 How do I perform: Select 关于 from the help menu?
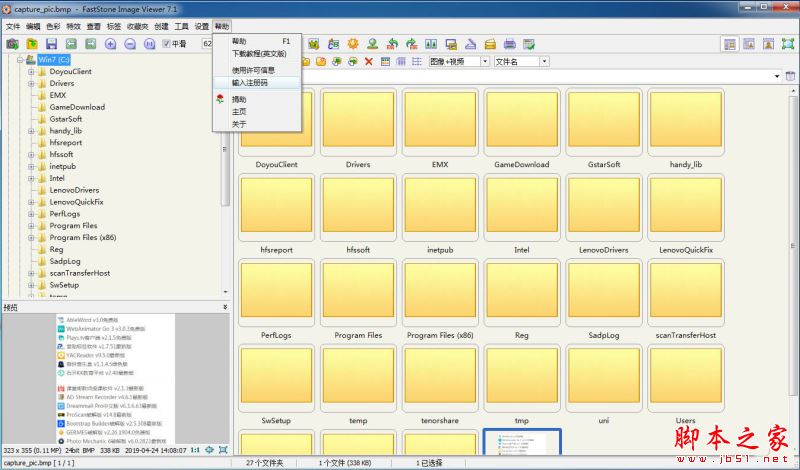coord(257,124)
